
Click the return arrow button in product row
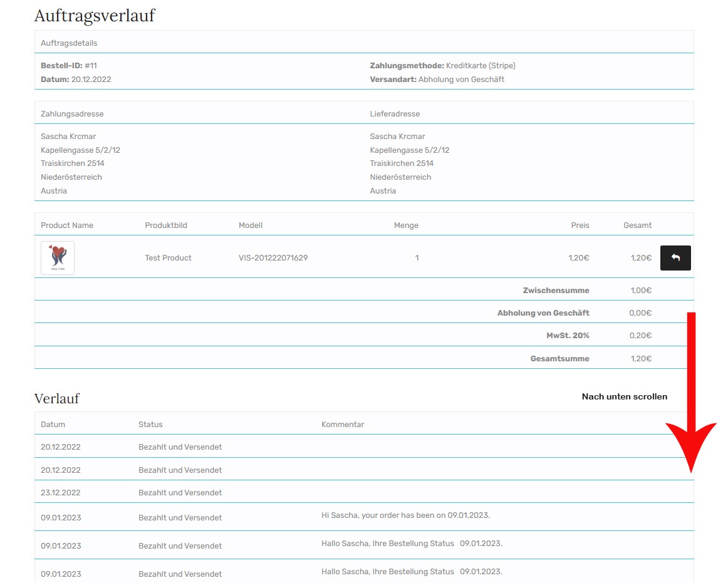coord(675,258)
